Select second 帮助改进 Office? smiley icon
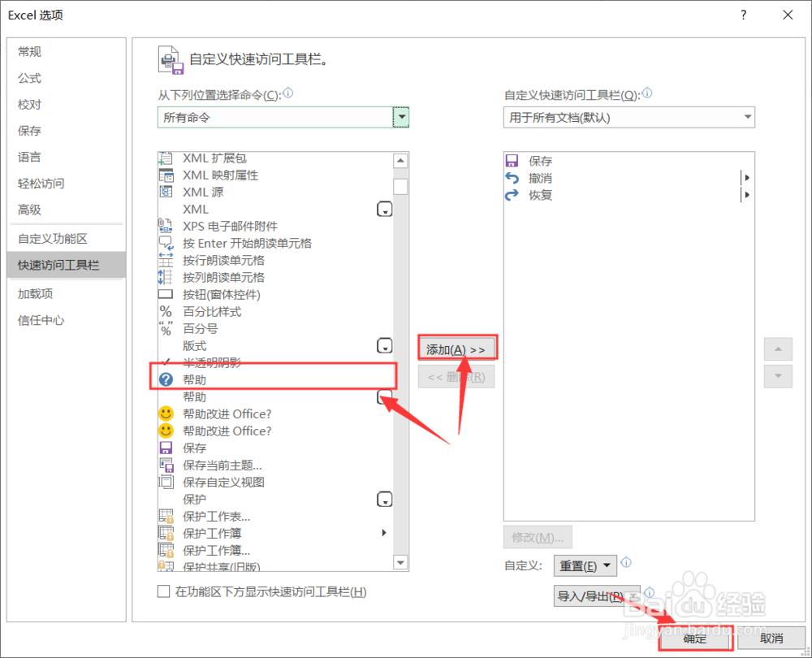Image resolution: width=812 pixels, height=658 pixels. point(166,431)
